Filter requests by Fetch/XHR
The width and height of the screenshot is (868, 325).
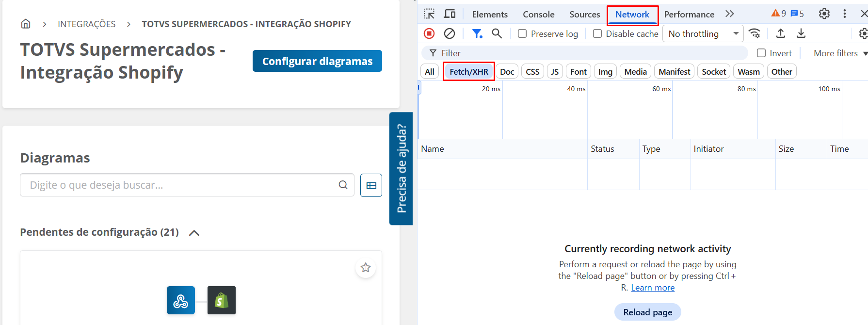[x=469, y=71]
